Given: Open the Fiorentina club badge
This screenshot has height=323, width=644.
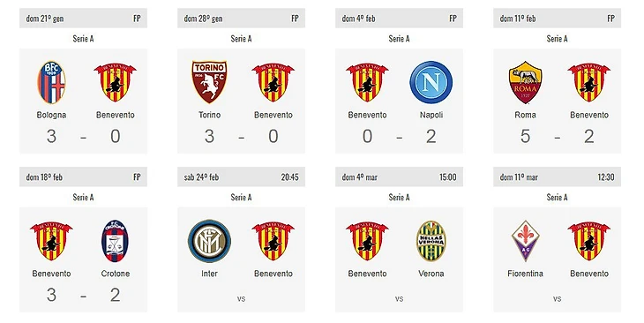Looking at the screenshot, I should click(x=525, y=241).
